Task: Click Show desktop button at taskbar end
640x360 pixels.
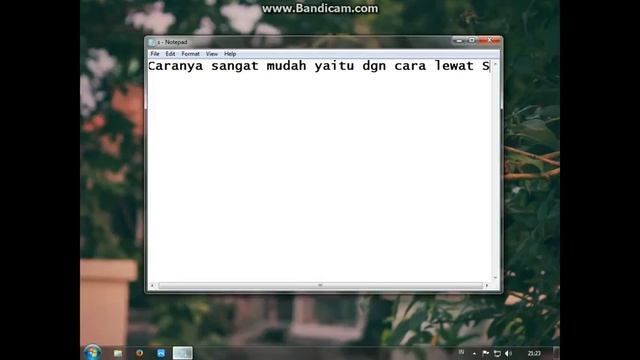Action: pyautogui.click(x=556, y=353)
